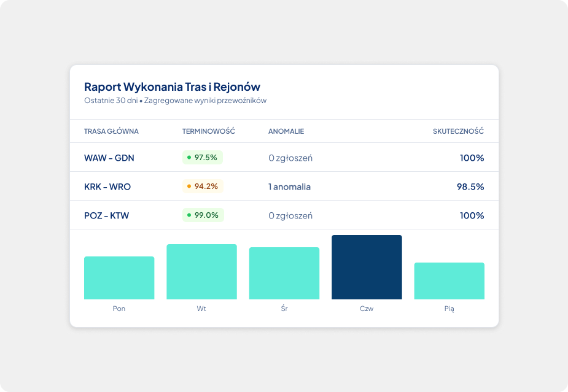Click the orange 94.2% punctuality badge
568x392 pixels.
coord(203,186)
